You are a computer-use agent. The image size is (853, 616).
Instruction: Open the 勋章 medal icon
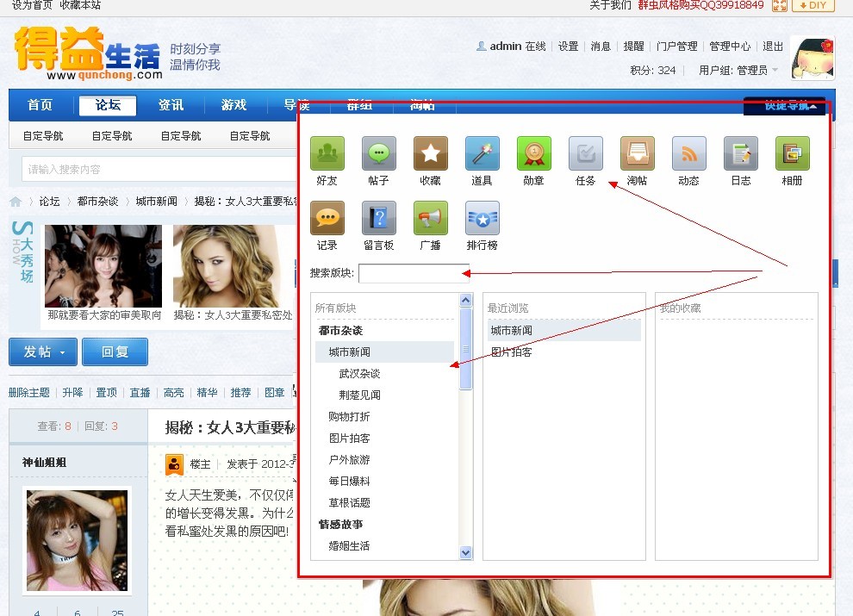coord(533,153)
